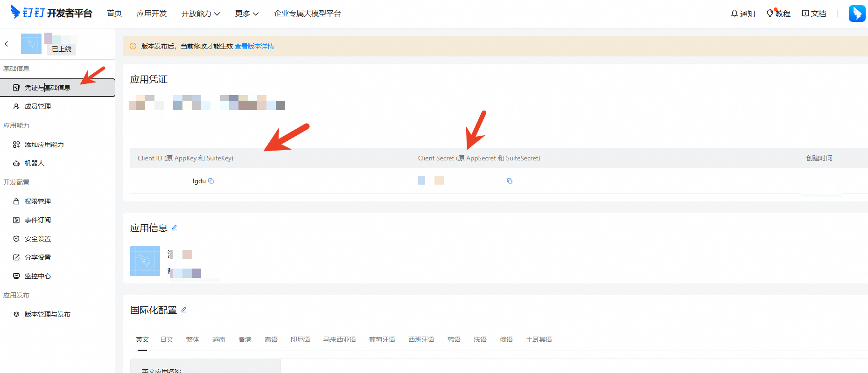Select the 马来西亚语 language tab
Screen dimensions: 868x373
pos(340,339)
